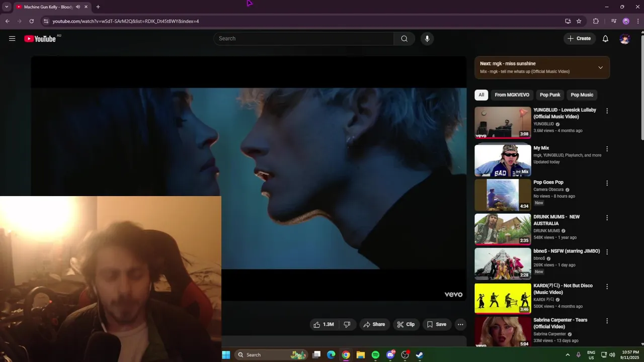Image resolution: width=644 pixels, height=362 pixels.
Task: Open Chrome extensions puzzle icon
Action: [596, 21]
